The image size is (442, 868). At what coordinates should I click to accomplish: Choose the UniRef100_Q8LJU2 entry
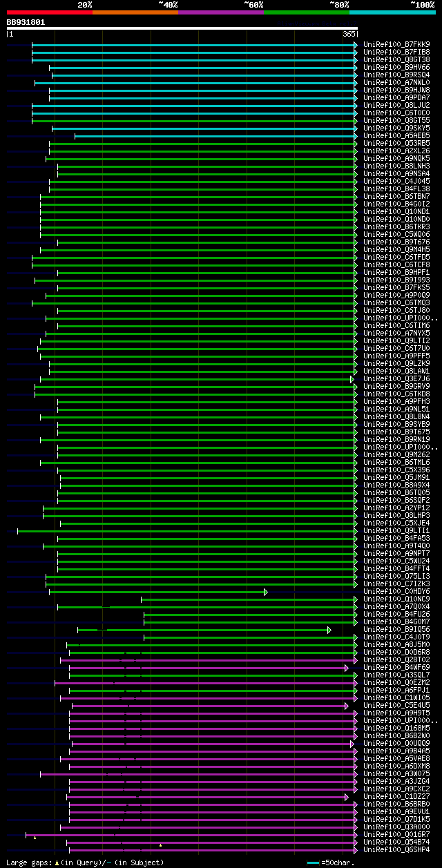click(396, 106)
